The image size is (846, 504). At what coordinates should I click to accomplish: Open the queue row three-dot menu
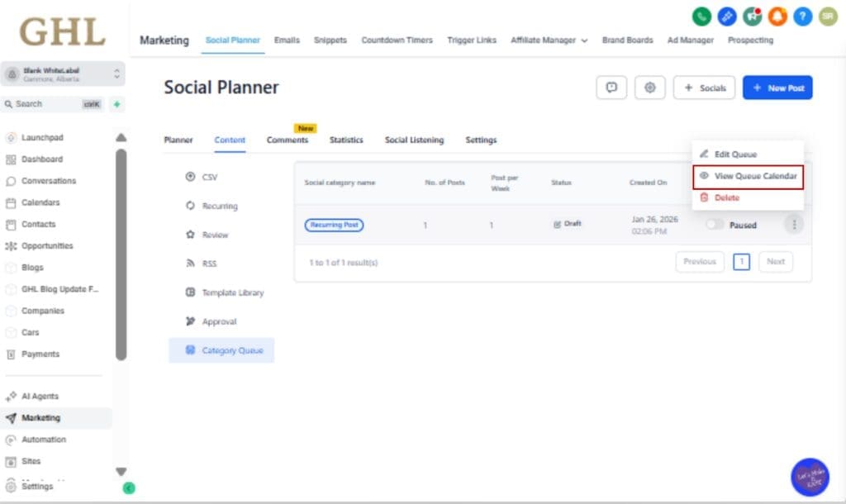[794, 224]
